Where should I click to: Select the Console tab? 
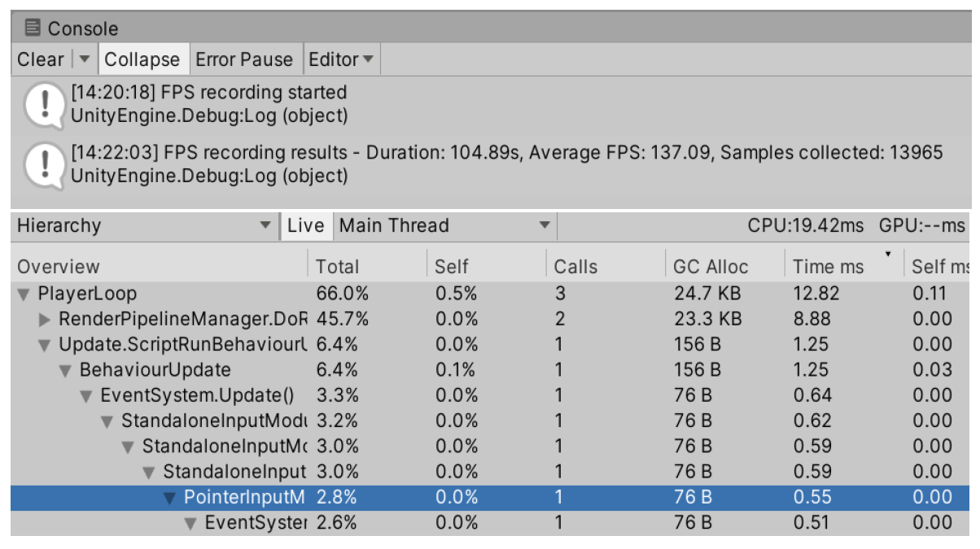(72, 28)
